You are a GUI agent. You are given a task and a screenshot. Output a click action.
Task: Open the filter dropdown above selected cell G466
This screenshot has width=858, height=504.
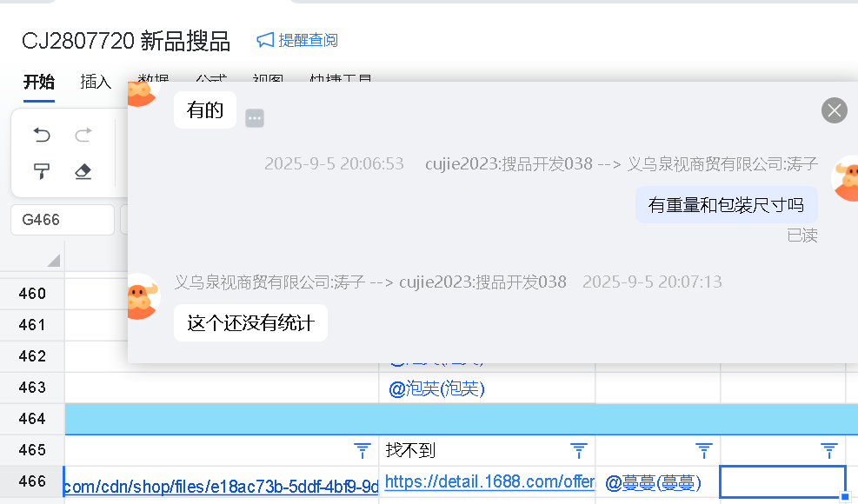[x=829, y=450]
